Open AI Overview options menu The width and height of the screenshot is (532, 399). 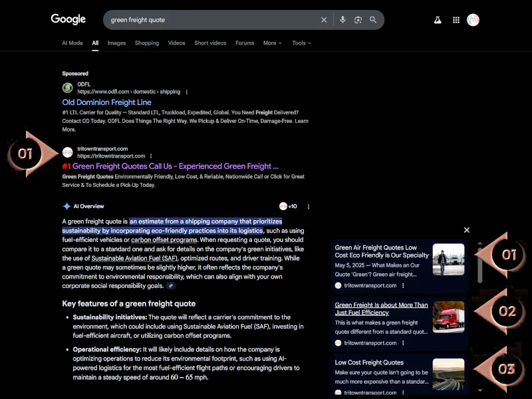click(x=308, y=207)
